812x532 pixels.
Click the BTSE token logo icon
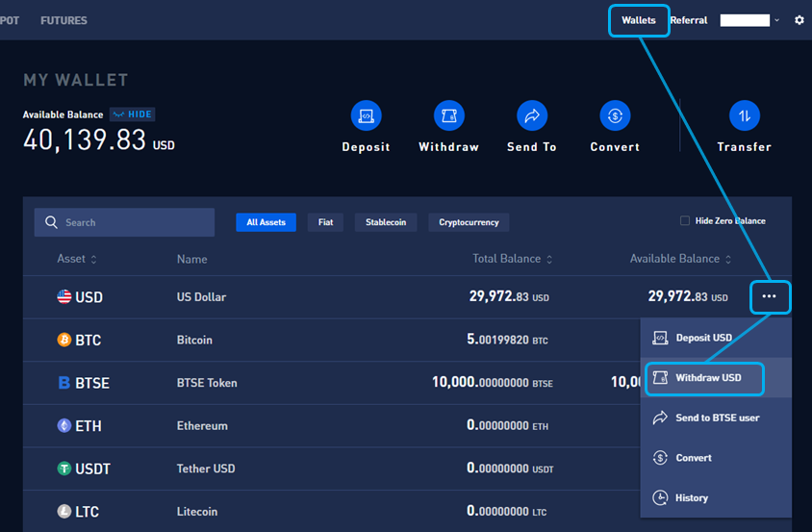click(64, 383)
